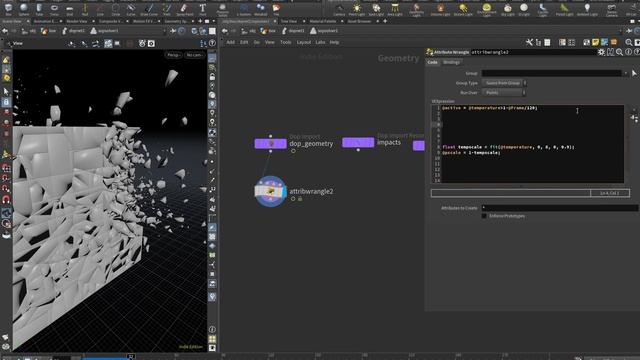Expand the viewport path bar dropdown
The width and height of the screenshot is (640, 360).
[x=164, y=31]
